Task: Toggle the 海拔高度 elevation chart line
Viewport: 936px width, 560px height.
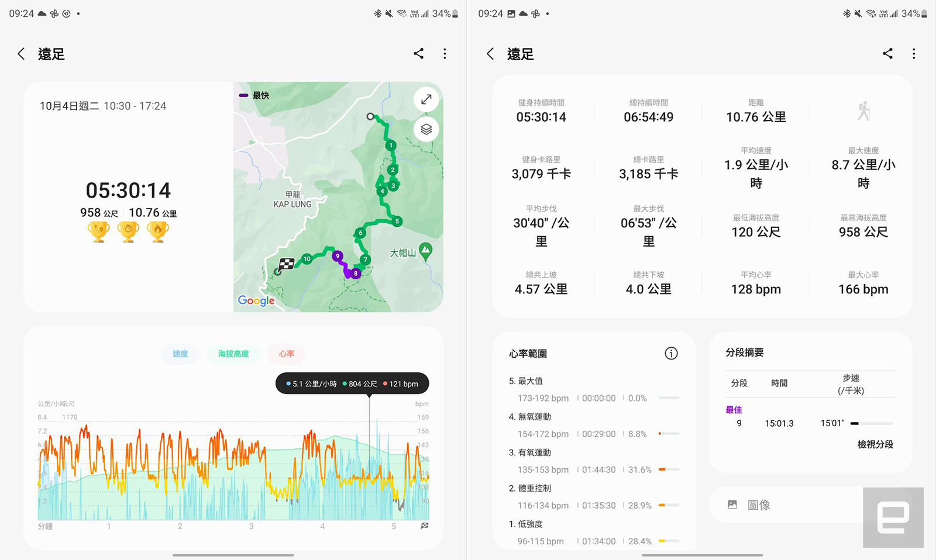Action: (x=233, y=354)
